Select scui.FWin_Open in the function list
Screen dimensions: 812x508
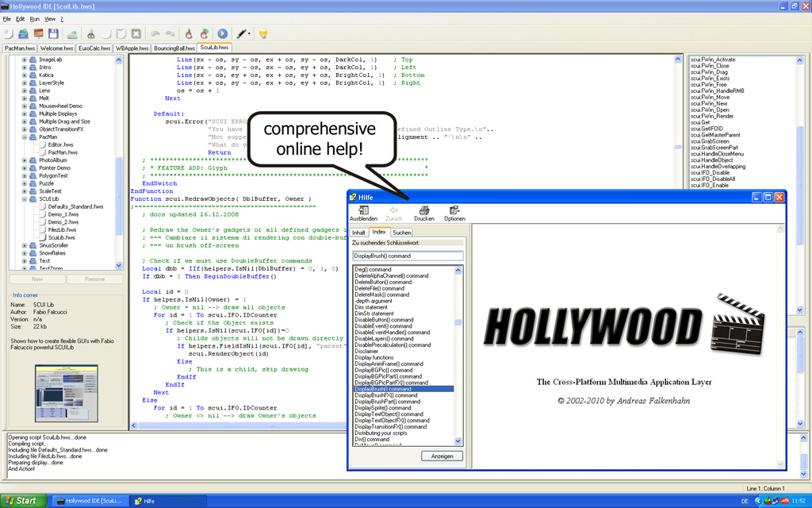710,110
